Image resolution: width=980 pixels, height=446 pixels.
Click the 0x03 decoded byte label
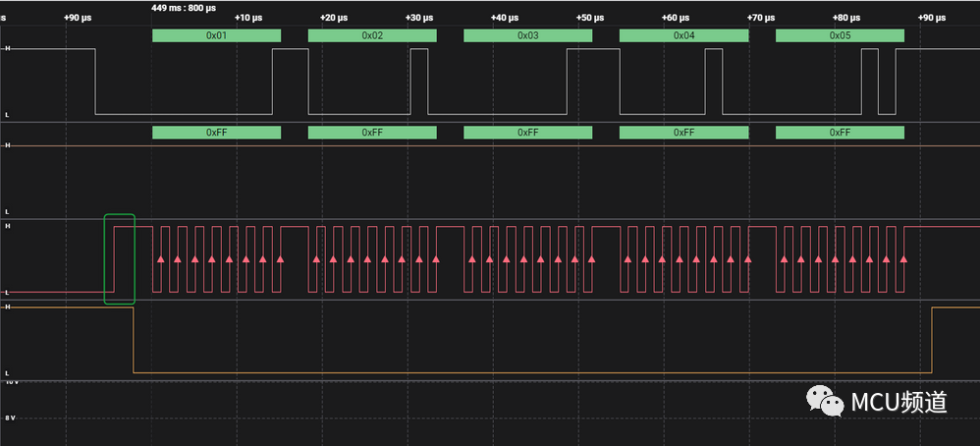[x=527, y=35]
